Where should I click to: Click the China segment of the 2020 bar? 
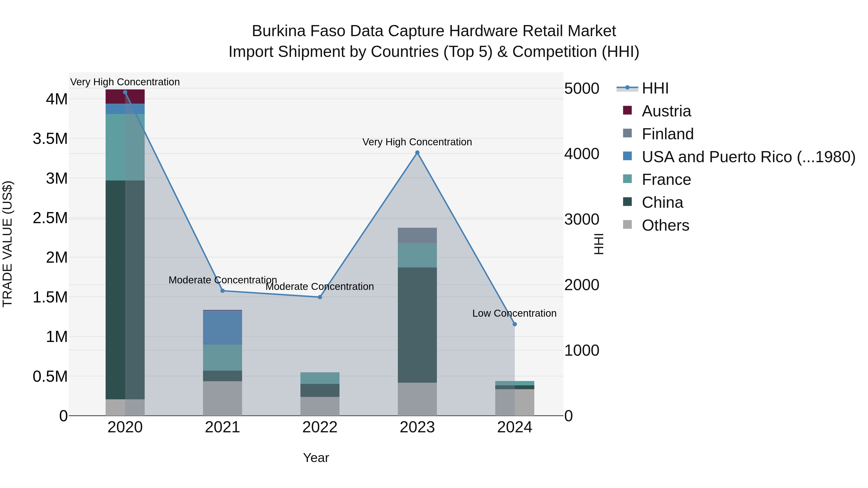(x=125, y=290)
